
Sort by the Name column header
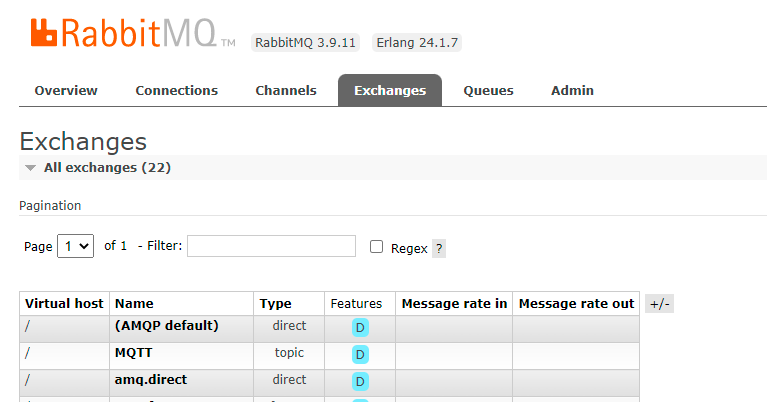(134, 304)
